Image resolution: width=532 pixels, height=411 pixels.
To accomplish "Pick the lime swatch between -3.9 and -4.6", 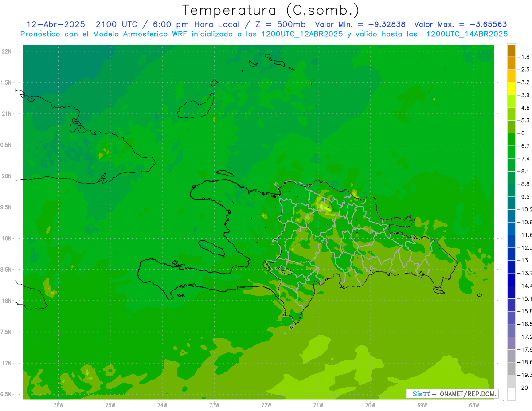I will coord(512,102).
